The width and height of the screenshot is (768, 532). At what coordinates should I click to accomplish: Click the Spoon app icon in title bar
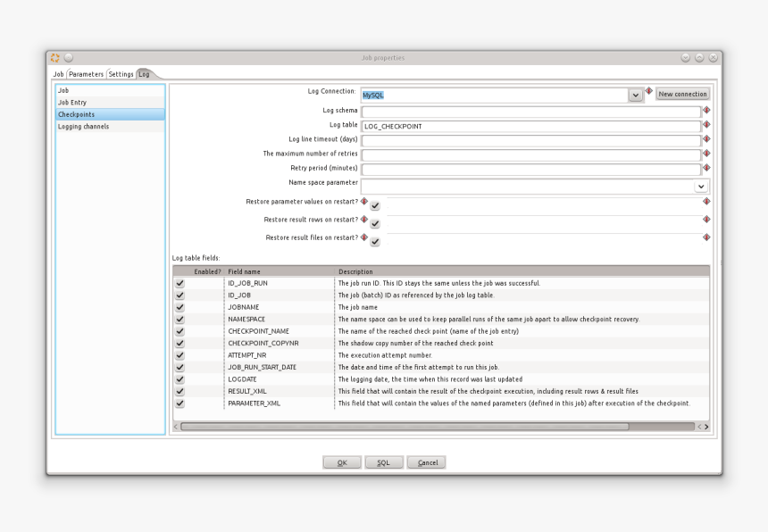coord(55,58)
